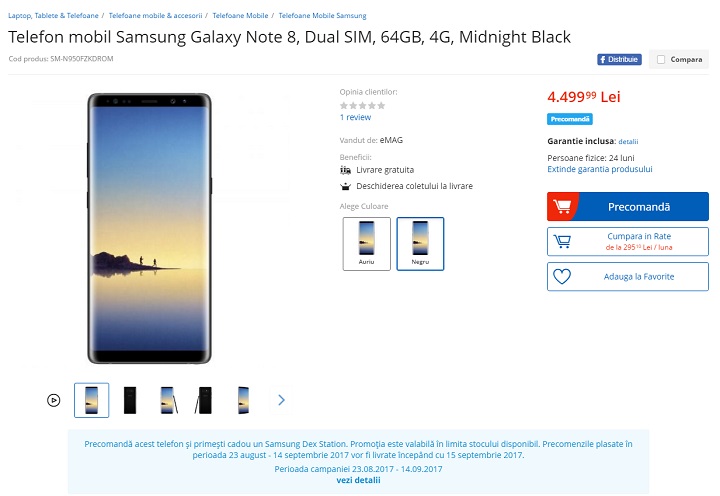Click the customer rating stars
The image size is (720, 496).
pos(362,105)
